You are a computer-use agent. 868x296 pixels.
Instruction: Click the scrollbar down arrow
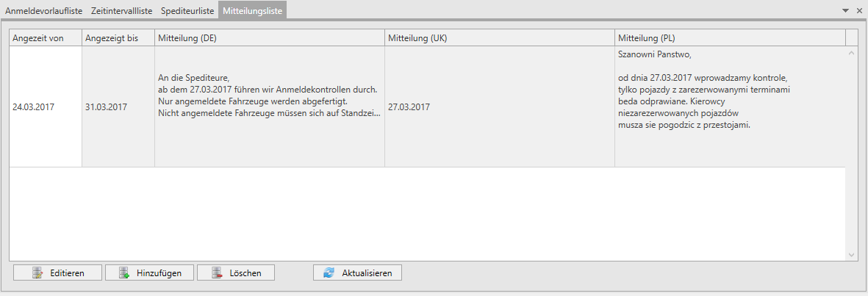coord(851,255)
